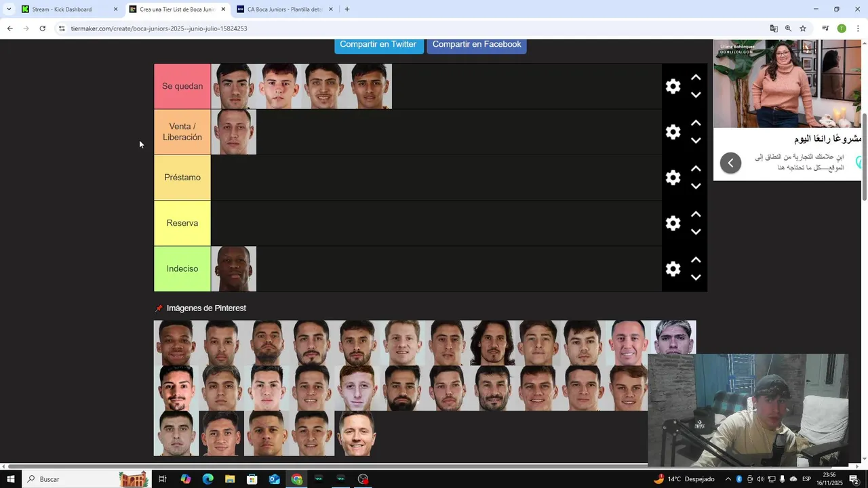The image size is (868, 488).
Task: Select the Reserva tier label
Action: (x=182, y=223)
